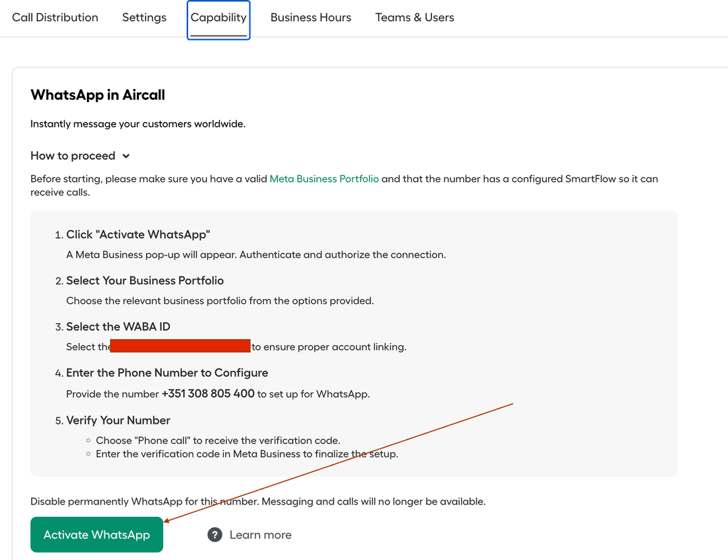Open the Call Distribution tab
The height and width of the screenshot is (560, 728).
55,18
